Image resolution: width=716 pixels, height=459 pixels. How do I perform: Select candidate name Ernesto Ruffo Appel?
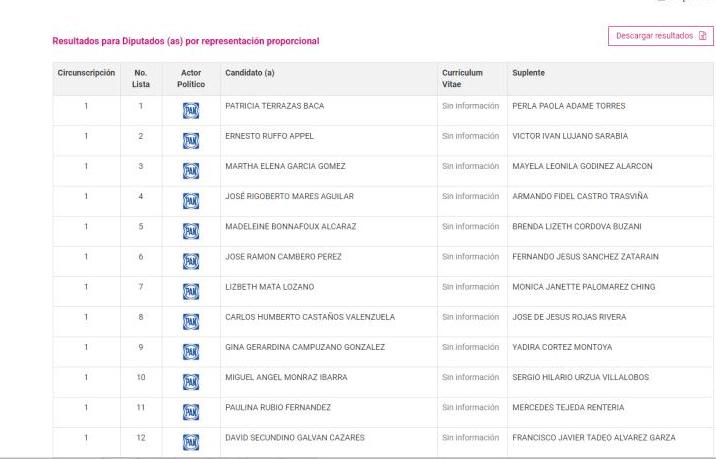[x=269, y=136]
